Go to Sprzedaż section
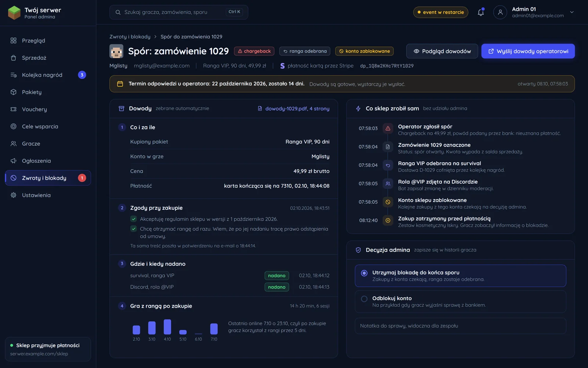588x368 pixels. pos(48,58)
